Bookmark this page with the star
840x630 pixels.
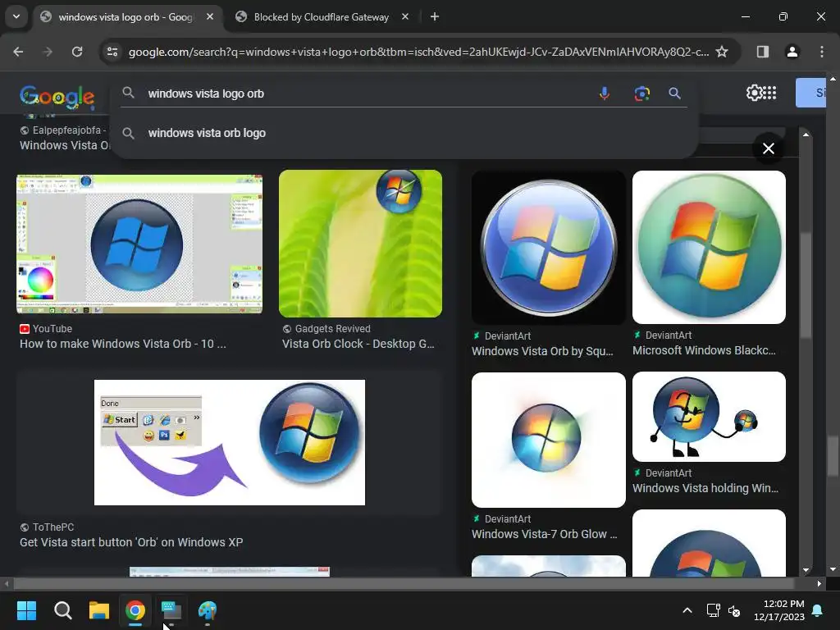(722, 52)
